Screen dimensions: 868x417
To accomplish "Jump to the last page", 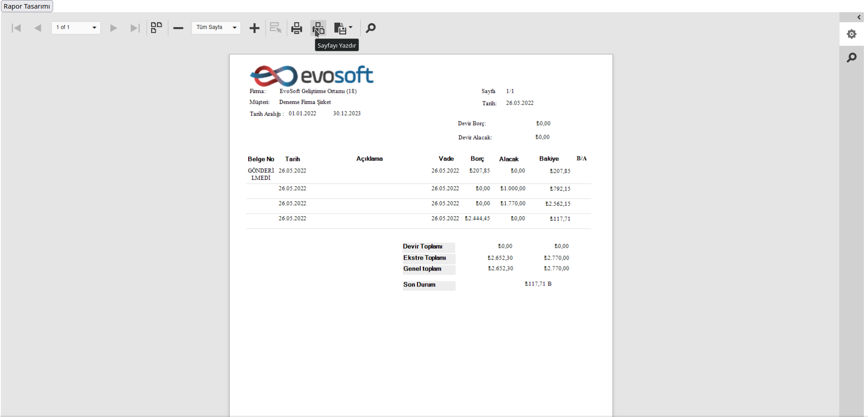I will tap(135, 28).
